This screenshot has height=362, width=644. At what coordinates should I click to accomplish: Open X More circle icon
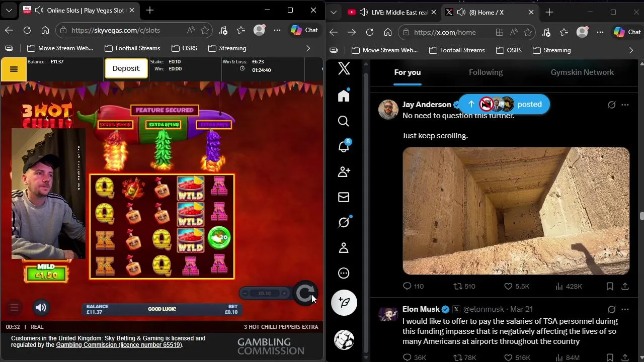(344, 273)
